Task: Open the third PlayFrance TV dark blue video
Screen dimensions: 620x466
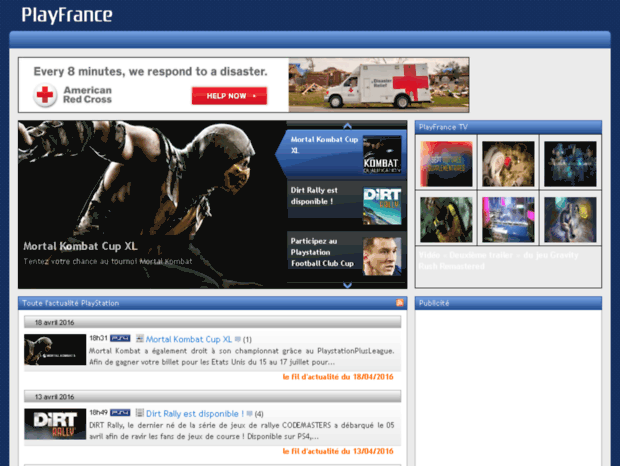Action: [570, 164]
